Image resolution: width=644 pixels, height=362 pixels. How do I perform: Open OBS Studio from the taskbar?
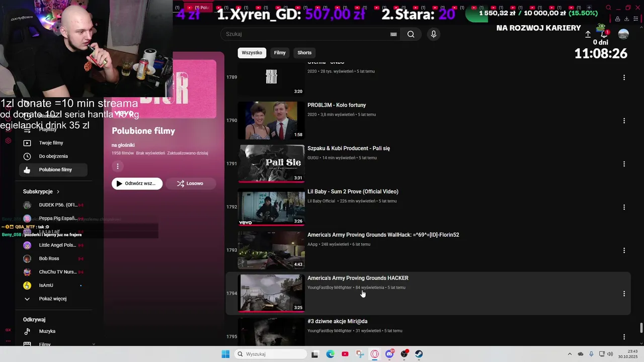404,354
